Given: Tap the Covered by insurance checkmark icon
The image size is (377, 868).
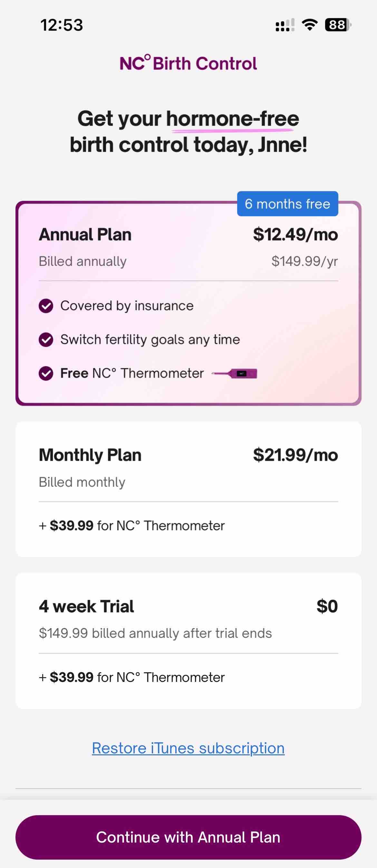Looking at the screenshot, I should 46,306.
